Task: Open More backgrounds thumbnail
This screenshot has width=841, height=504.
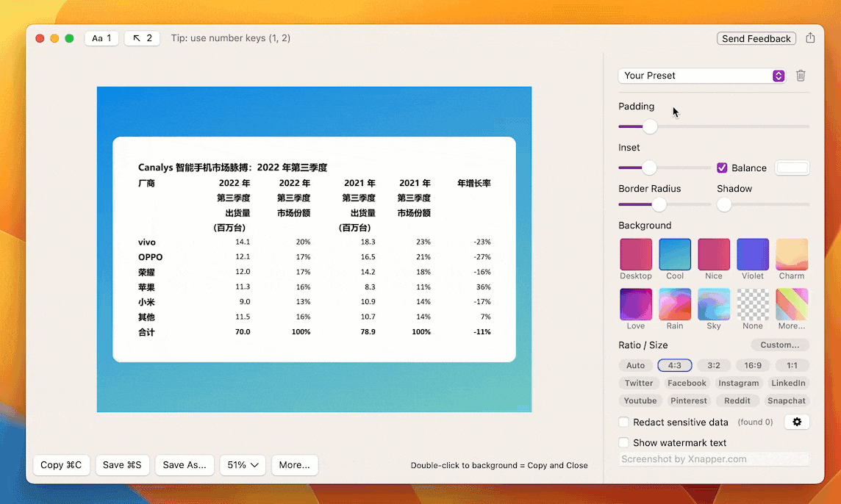Action: point(792,304)
